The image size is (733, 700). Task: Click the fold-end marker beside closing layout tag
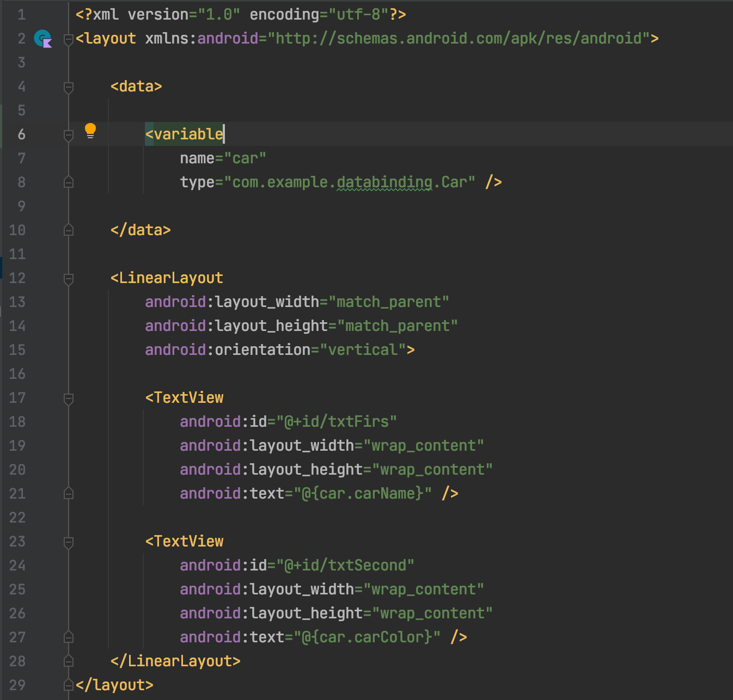point(68,685)
